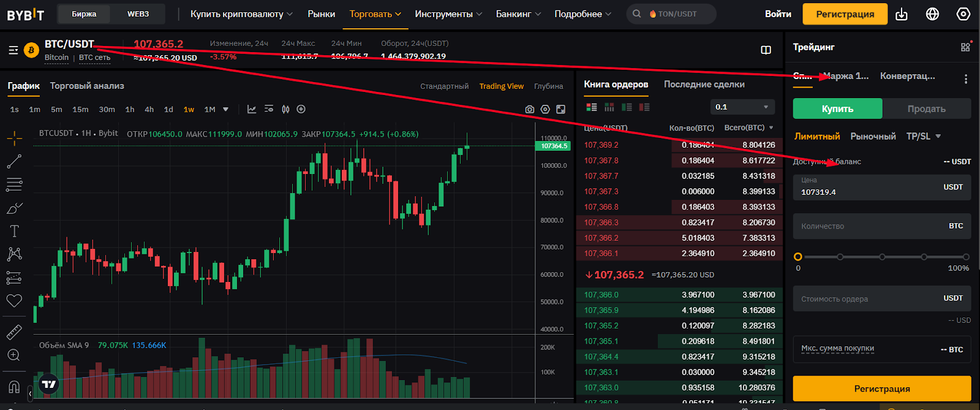
Task: Click the Войти login link
Action: [778, 14]
